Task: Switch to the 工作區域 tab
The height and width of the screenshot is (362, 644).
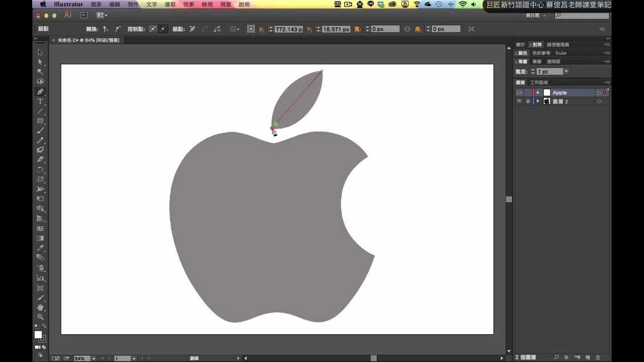Action: click(539, 82)
